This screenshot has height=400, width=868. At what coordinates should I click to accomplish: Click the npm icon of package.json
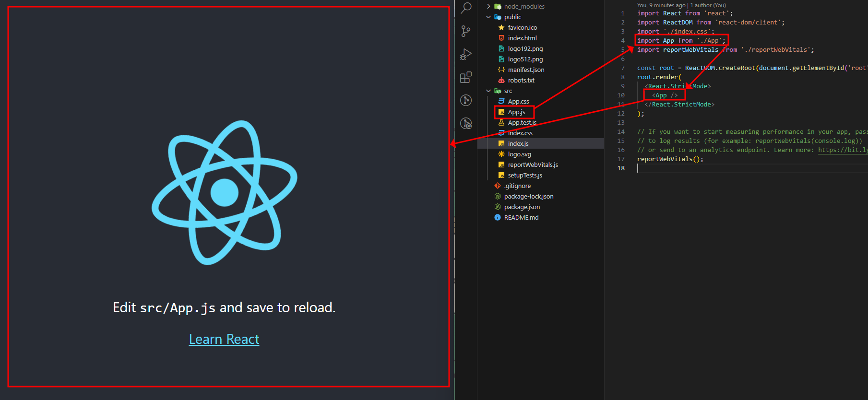[498, 207]
